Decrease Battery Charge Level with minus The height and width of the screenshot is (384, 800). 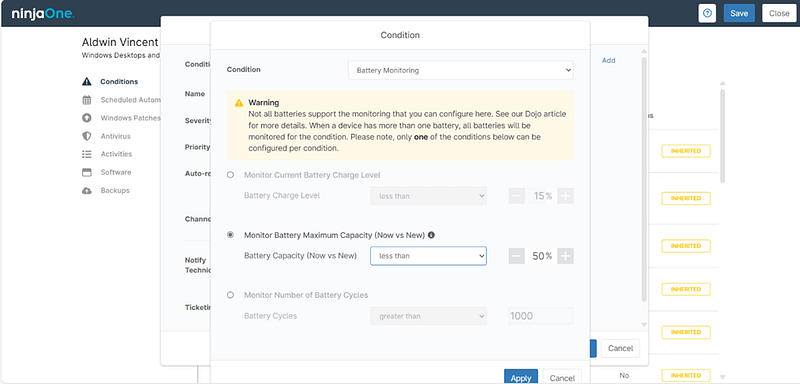coord(517,196)
